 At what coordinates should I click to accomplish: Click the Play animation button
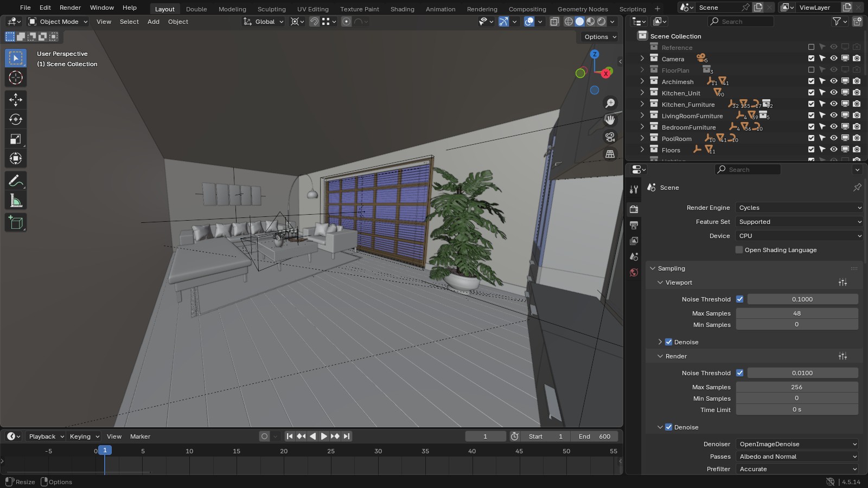click(324, 436)
